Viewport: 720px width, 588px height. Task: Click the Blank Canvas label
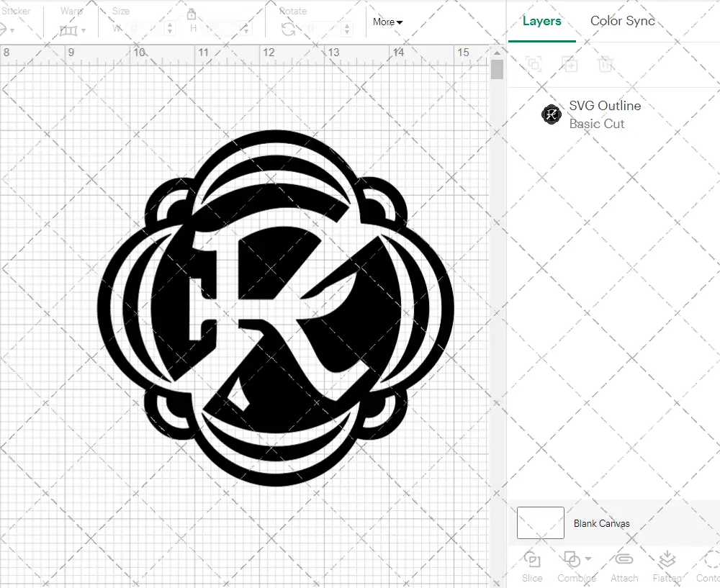click(601, 523)
